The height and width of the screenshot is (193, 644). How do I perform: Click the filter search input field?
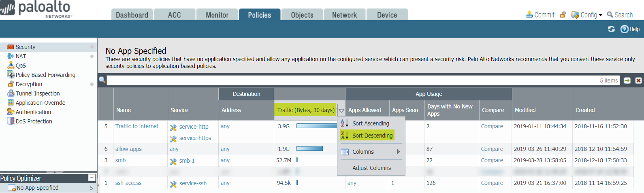(x=348, y=81)
